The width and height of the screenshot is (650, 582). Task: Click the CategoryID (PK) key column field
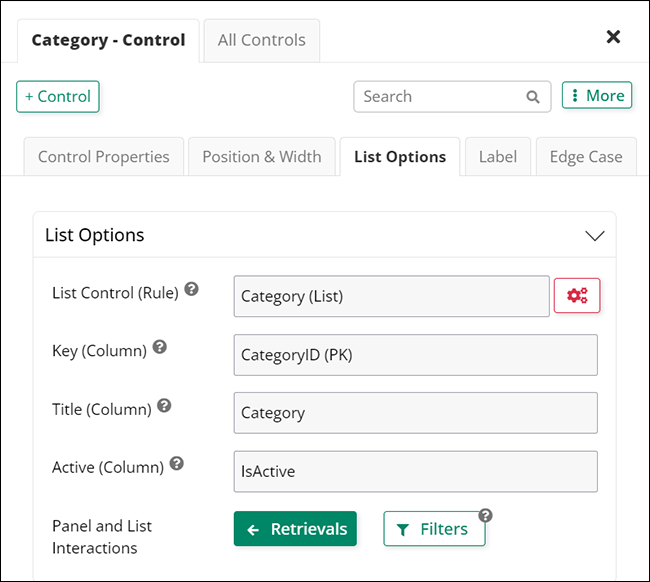coord(415,355)
